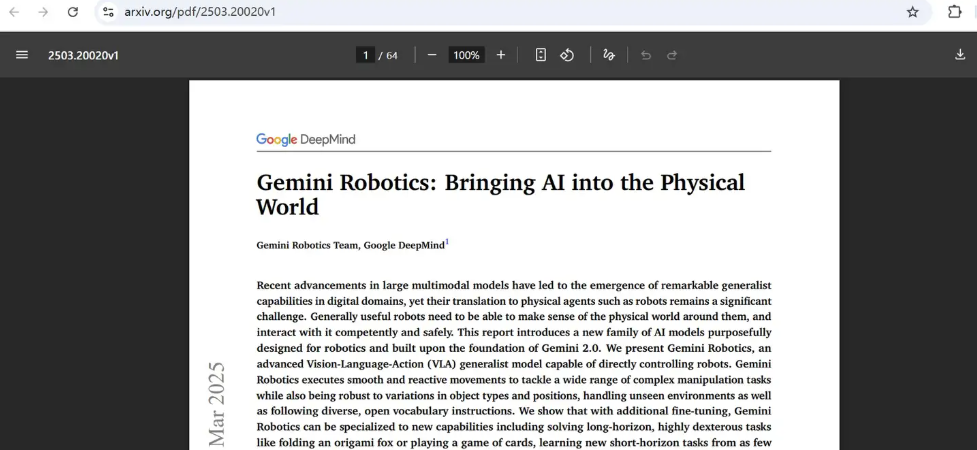Click the 'Mar 2025' vertical date text

[216, 404]
